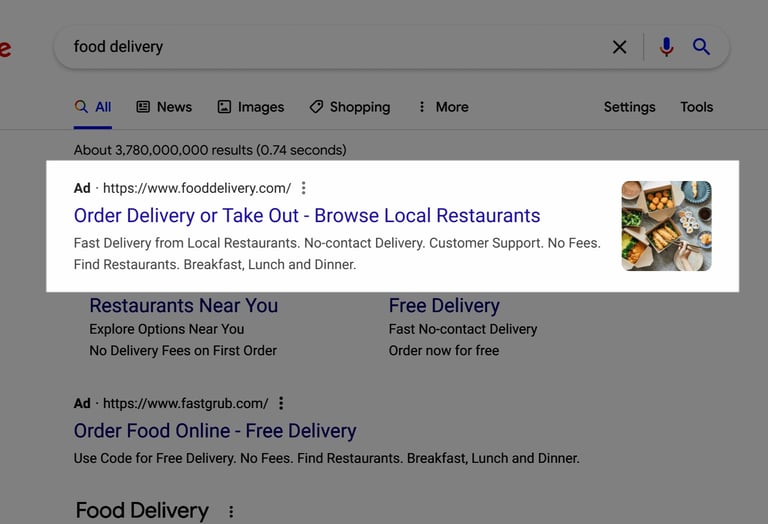Click the food boxes ad thumbnail image
This screenshot has width=768, height=524.
(x=666, y=226)
